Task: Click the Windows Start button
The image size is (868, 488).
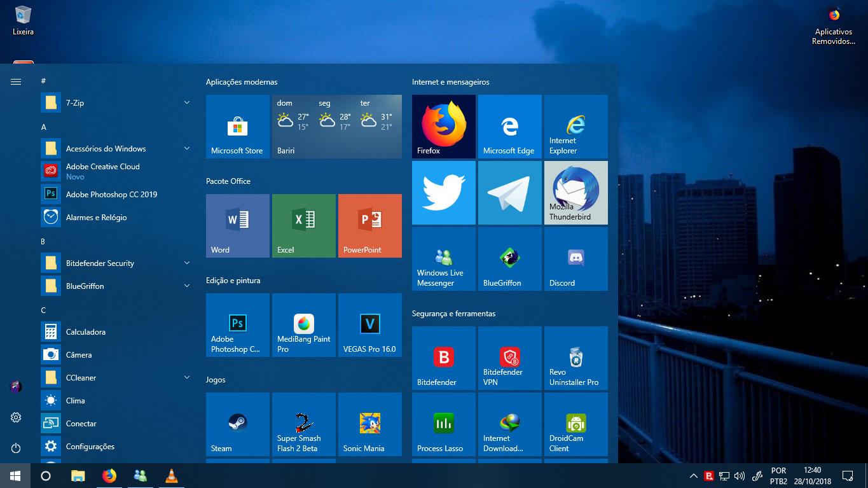Action: (15, 476)
